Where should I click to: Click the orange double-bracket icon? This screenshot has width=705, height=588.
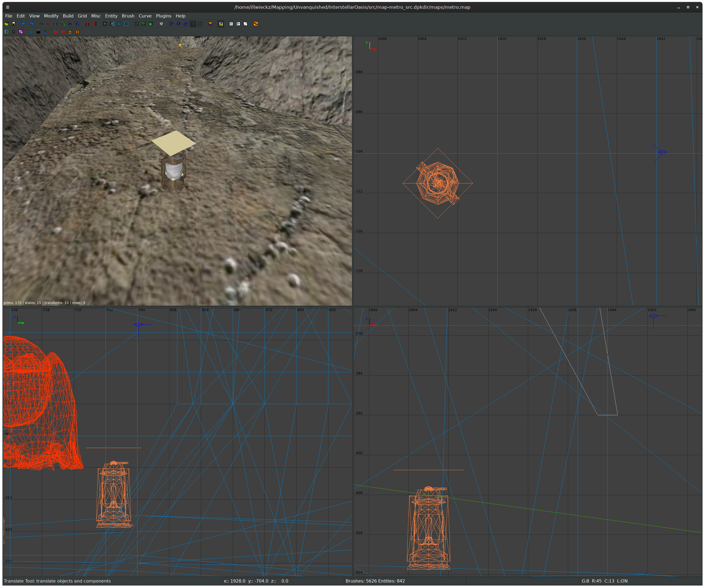point(77,32)
